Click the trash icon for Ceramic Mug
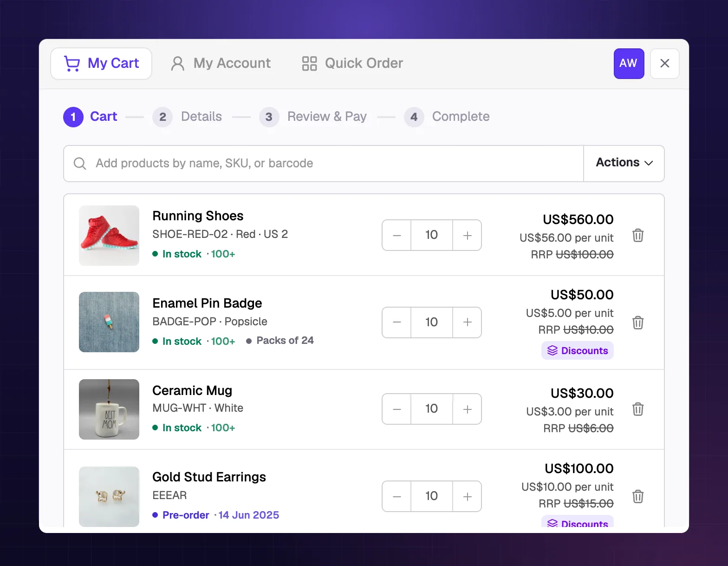Screen dimensions: 728x566 (x=638, y=409)
